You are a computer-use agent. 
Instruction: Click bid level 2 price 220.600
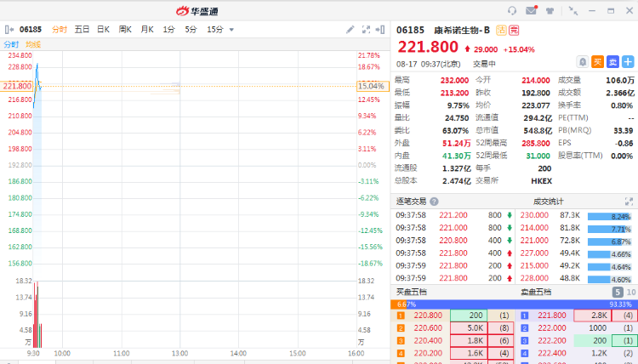coord(428,327)
